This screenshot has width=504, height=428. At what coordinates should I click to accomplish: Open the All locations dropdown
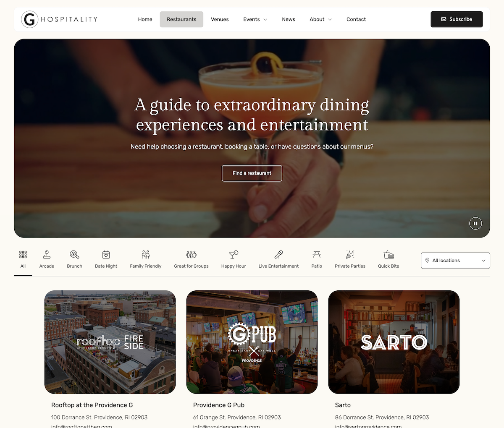coord(455,261)
